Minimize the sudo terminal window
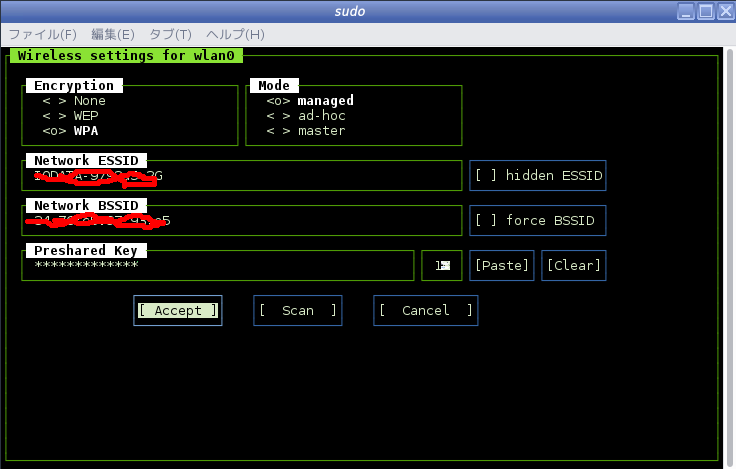The image size is (736, 469). 686,11
